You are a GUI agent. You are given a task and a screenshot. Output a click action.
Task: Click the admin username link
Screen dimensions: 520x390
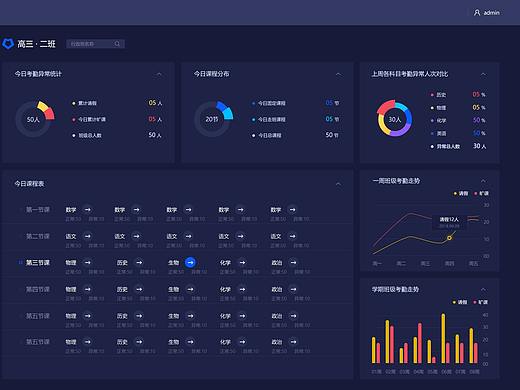(492, 13)
